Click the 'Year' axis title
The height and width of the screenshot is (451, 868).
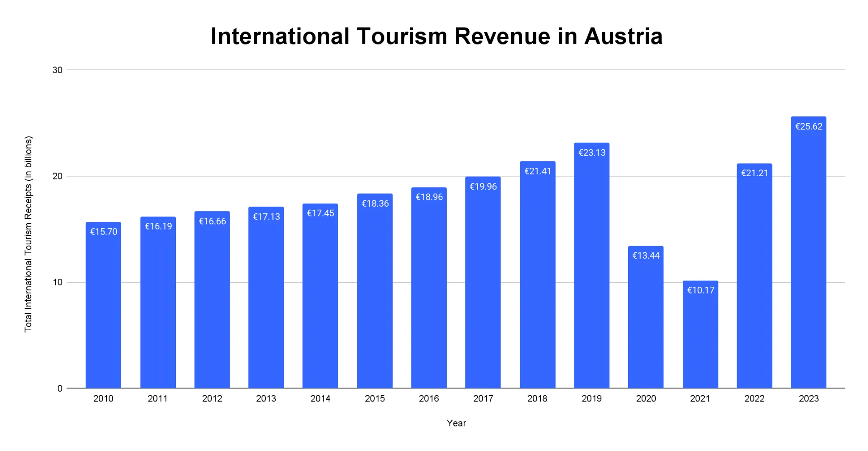(x=456, y=423)
